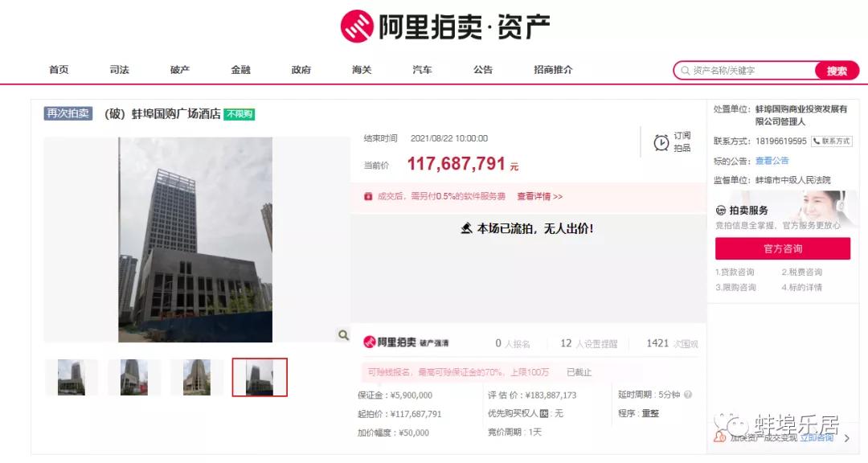Viewport: 868px width, 463px height.
Task: Click the 再次拍卖 tag
Action: [68, 113]
